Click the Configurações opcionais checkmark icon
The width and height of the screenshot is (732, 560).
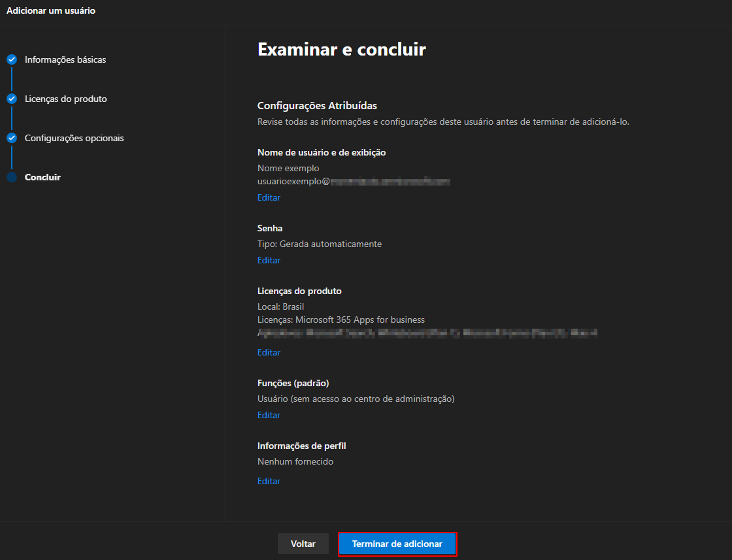coord(12,138)
